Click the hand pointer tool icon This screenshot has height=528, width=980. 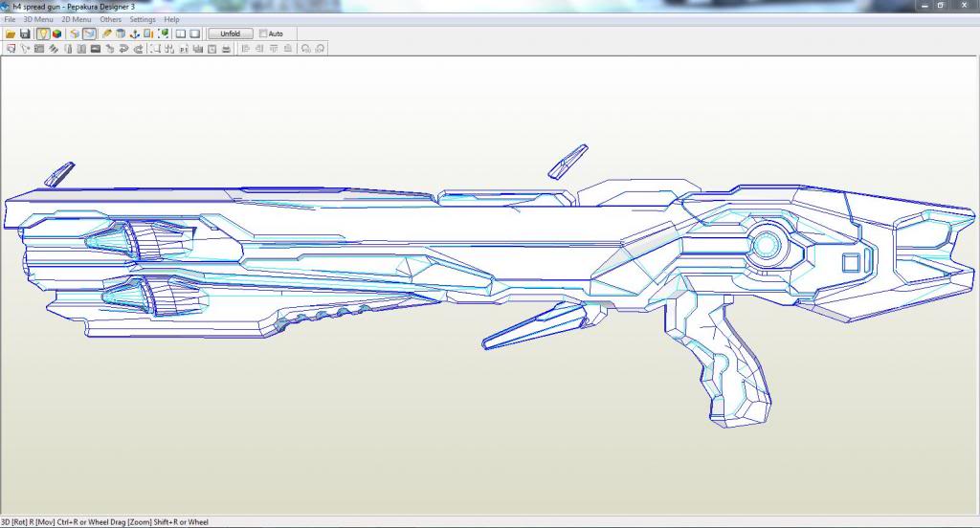109,49
